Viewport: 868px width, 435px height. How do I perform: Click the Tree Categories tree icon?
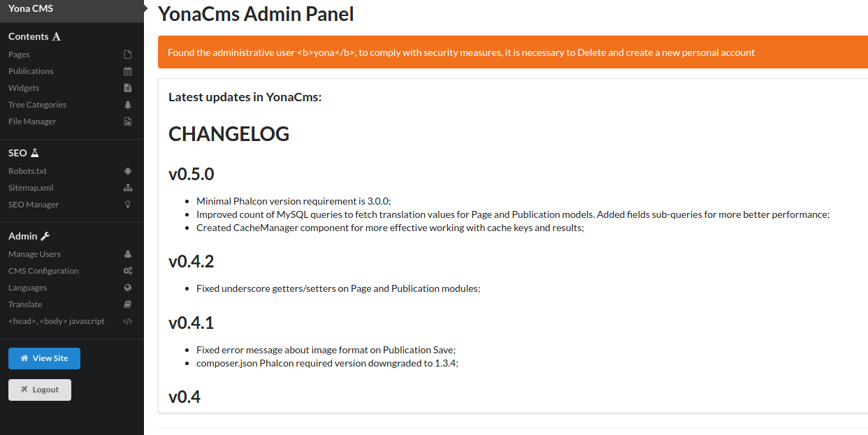(x=128, y=105)
